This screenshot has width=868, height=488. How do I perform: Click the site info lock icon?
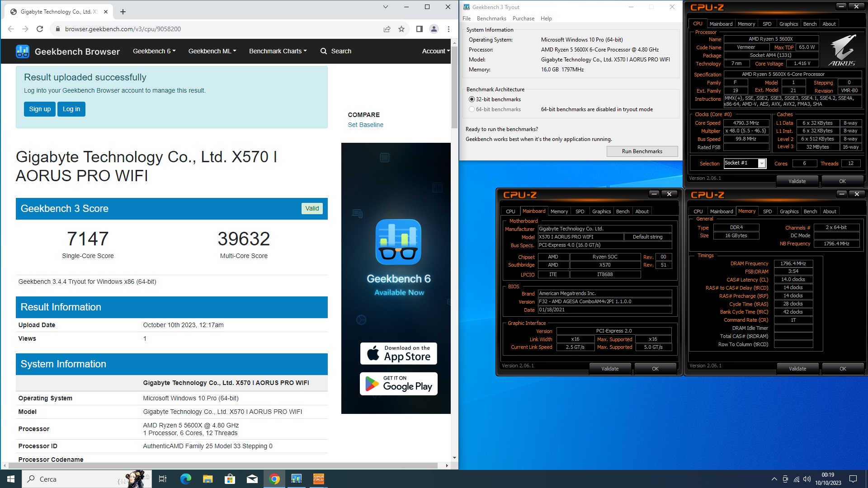tap(57, 29)
